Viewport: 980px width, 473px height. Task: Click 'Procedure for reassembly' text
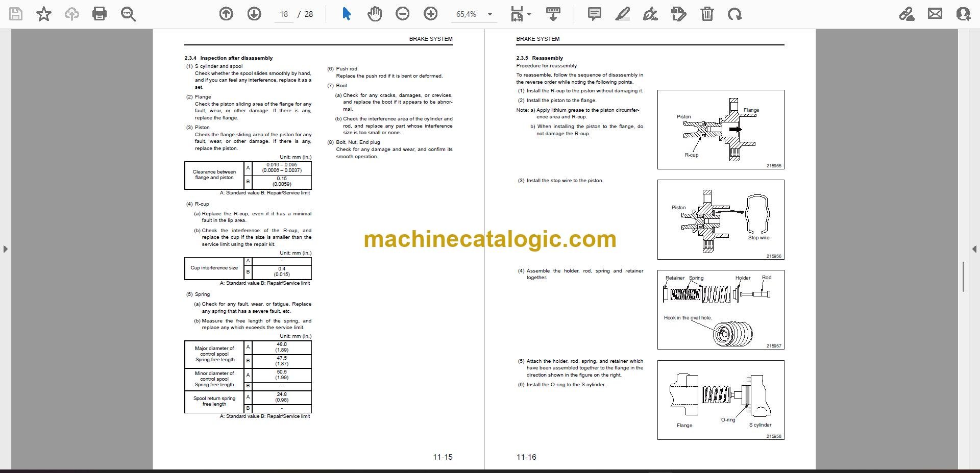[x=547, y=66]
